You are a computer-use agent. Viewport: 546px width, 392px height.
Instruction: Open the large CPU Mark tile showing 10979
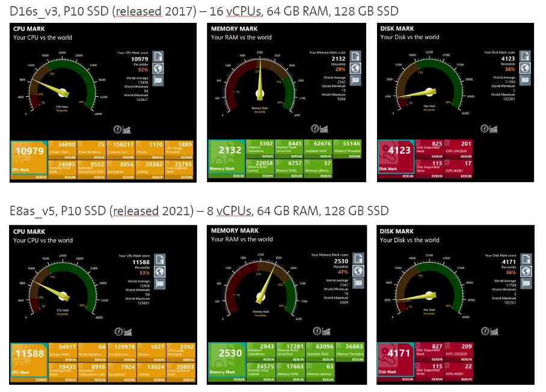tap(29, 160)
